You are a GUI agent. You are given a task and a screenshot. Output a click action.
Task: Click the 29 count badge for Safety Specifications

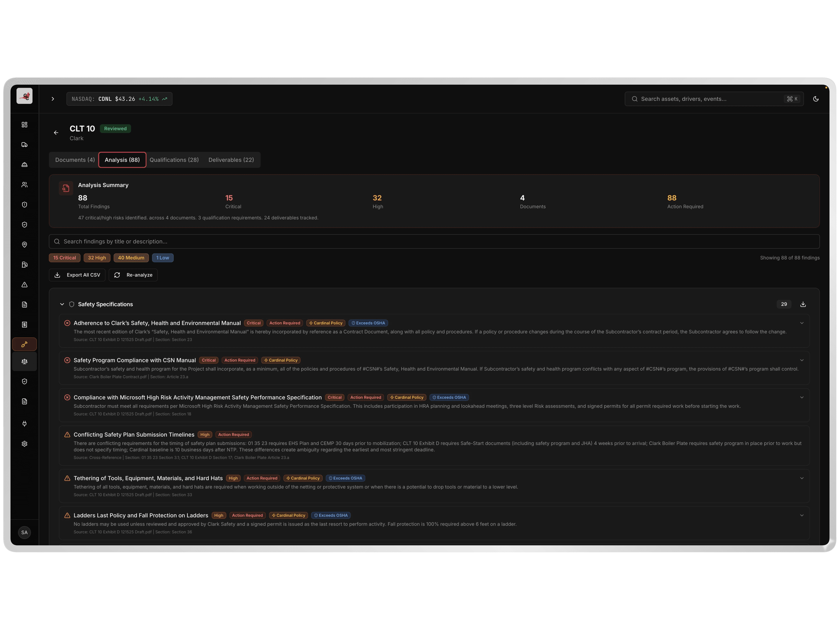[784, 304]
